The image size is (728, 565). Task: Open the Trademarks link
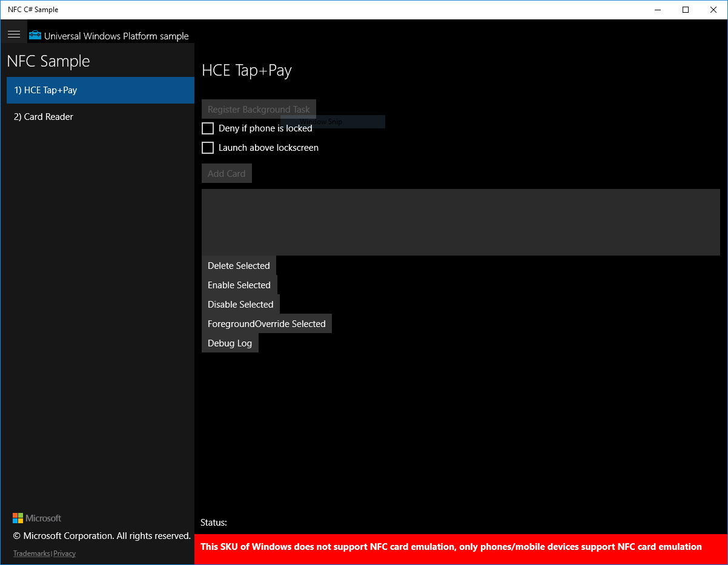pyautogui.click(x=31, y=553)
